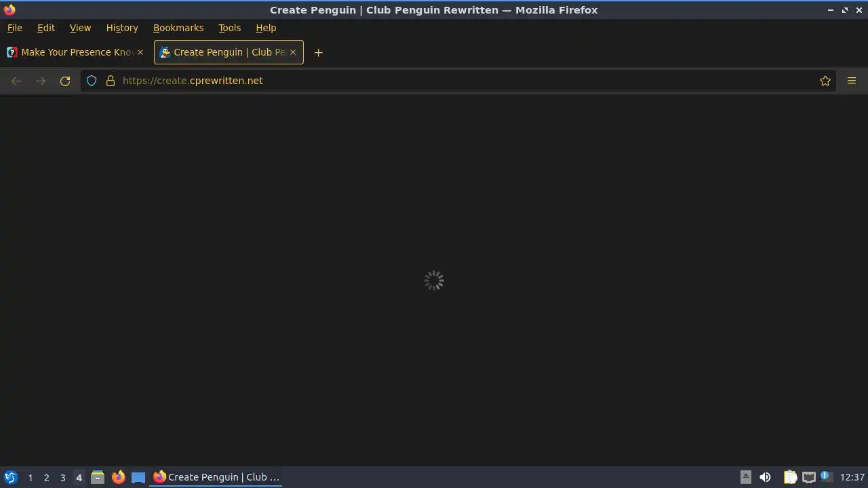The height and width of the screenshot is (488, 868).
Task: Bookmark this page with the star
Action: coord(825,81)
